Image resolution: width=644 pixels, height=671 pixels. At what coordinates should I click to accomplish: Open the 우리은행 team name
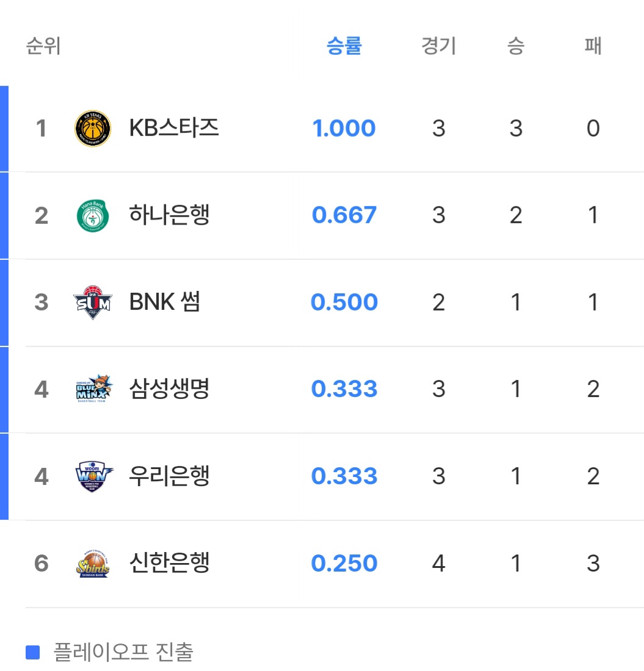pyautogui.click(x=169, y=476)
